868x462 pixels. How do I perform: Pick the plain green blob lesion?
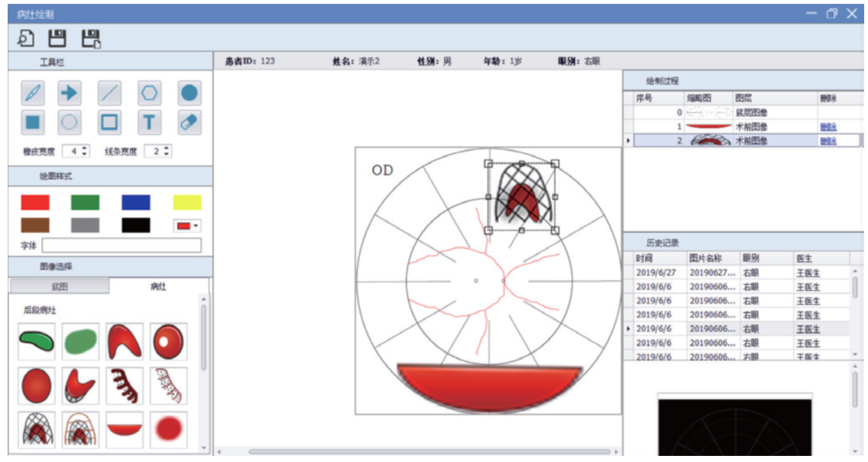click(x=80, y=342)
